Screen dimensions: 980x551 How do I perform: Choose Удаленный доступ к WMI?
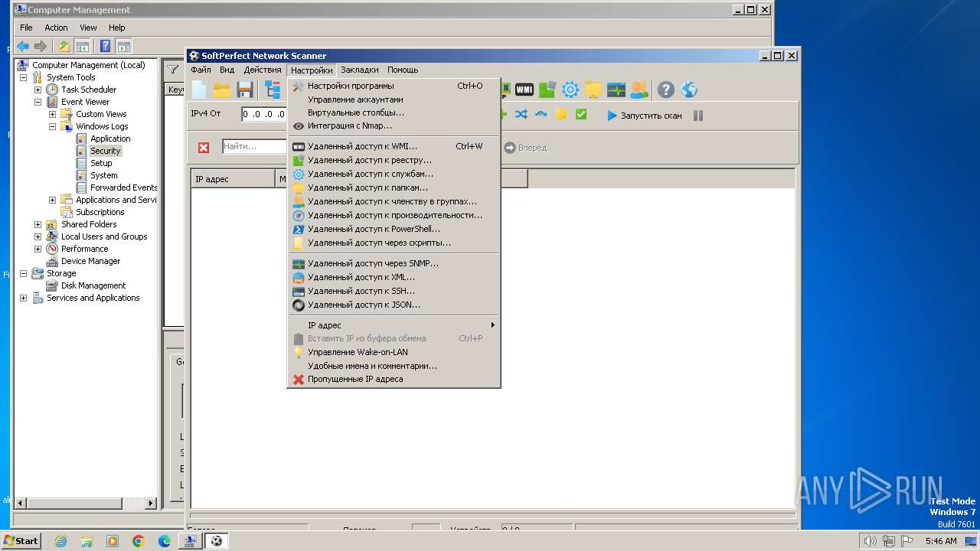click(x=394, y=146)
